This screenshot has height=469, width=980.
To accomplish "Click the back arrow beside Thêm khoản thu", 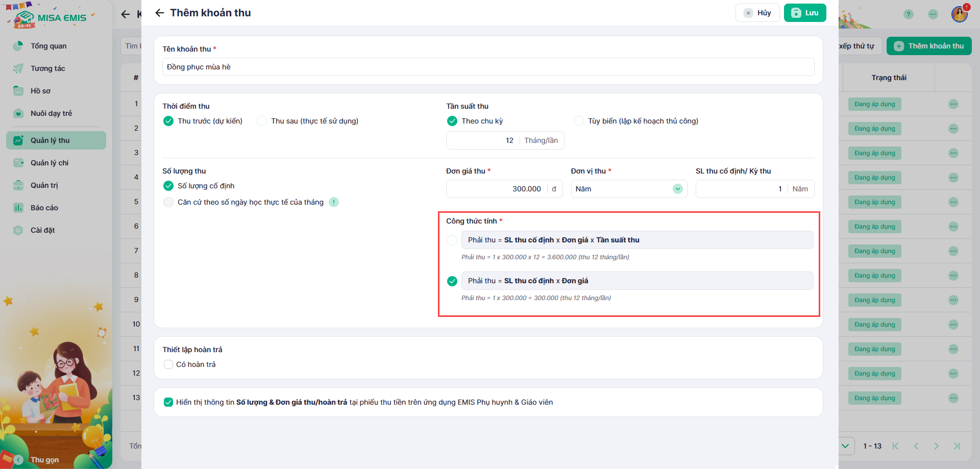I will [160, 13].
